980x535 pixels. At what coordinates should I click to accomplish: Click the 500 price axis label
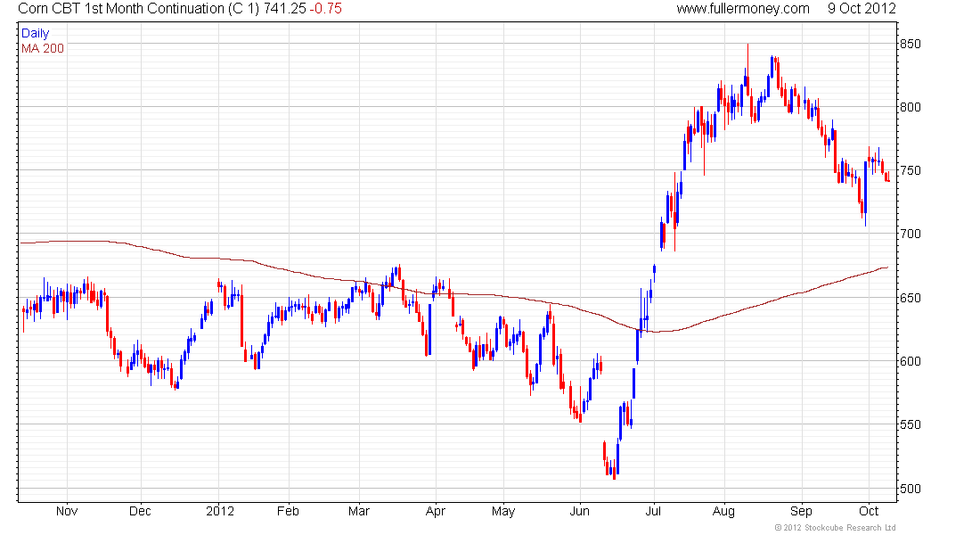[910, 489]
